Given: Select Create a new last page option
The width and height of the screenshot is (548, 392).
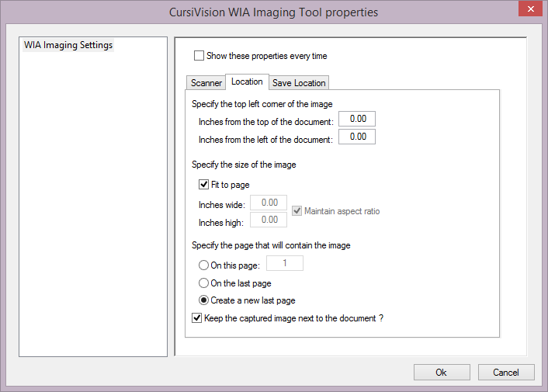Looking at the screenshot, I should (x=204, y=300).
